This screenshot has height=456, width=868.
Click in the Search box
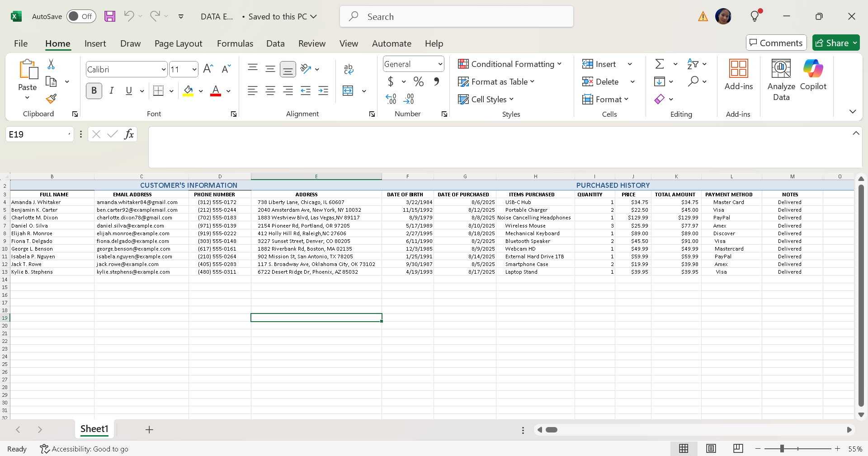457,17
